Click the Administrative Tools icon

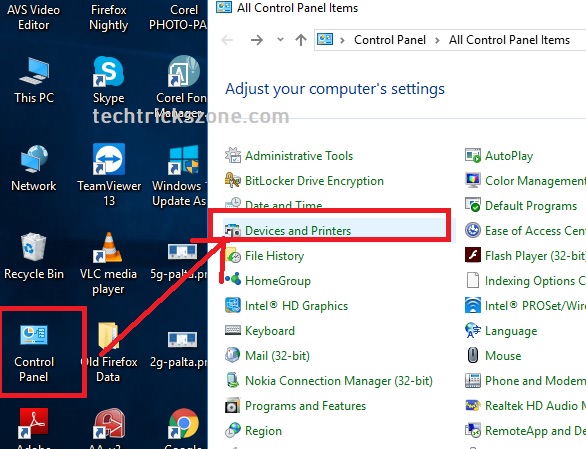233,155
